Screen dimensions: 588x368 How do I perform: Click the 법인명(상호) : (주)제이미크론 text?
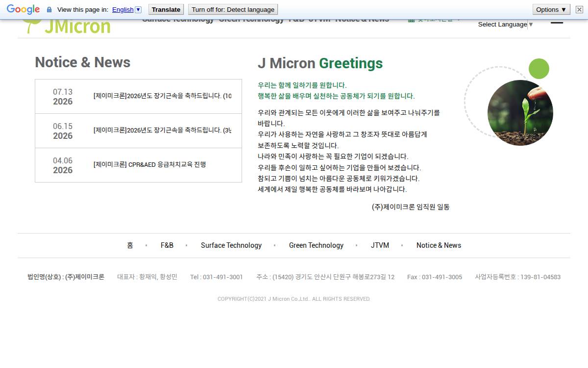(66, 277)
